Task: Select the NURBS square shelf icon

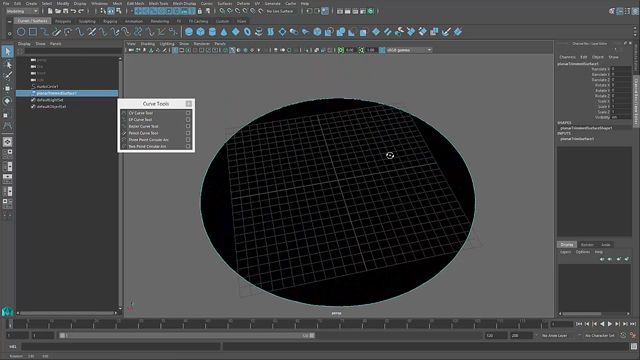Action: coord(33,31)
